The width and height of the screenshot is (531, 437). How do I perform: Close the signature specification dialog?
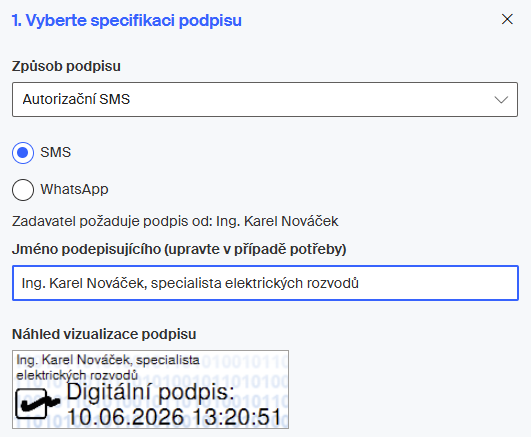click(507, 19)
